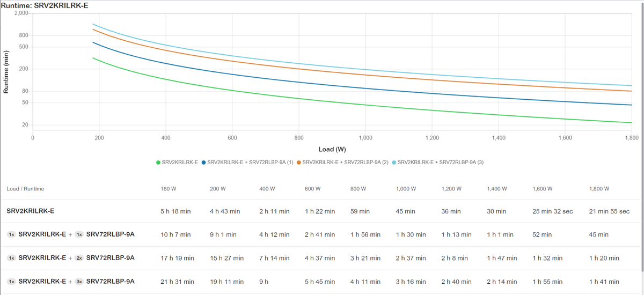Click the 25 min 32 sec runtime cell
The height and width of the screenshot is (295, 644).
[x=553, y=211]
